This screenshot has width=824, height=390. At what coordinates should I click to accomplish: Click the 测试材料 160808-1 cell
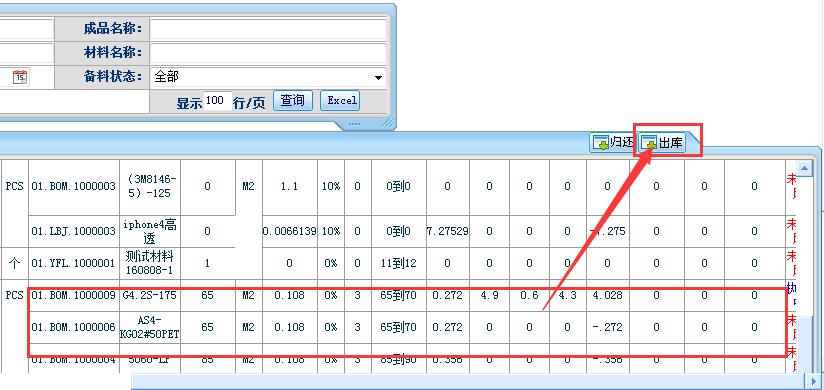(x=150, y=263)
